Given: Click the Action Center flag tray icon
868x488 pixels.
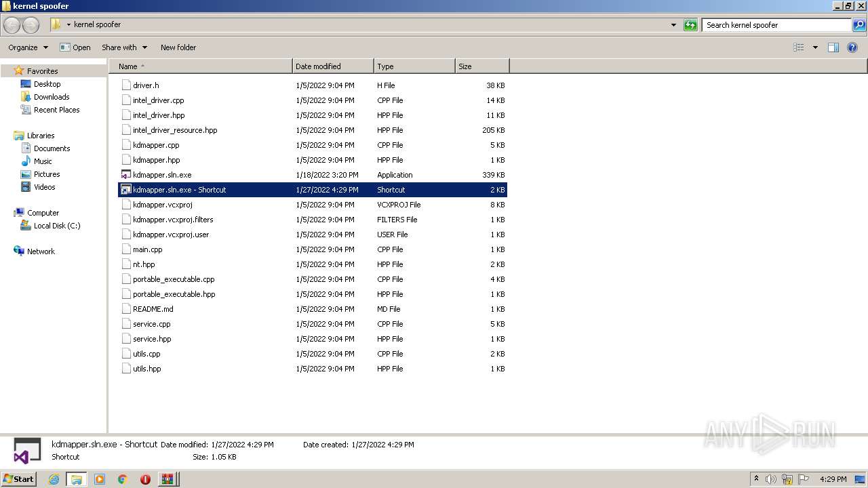Looking at the screenshot, I should pos(804,479).
